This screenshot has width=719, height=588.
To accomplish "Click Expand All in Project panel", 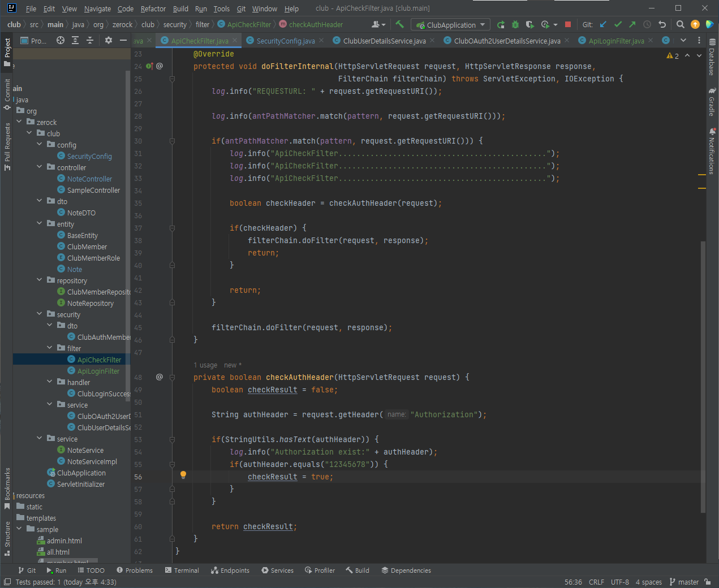I will [x=75, y=40].
